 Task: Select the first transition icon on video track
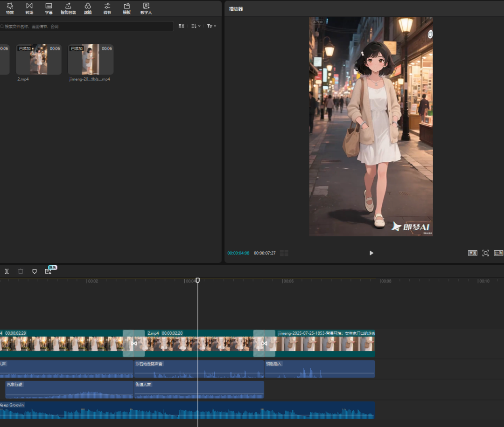tap(134, 344)
